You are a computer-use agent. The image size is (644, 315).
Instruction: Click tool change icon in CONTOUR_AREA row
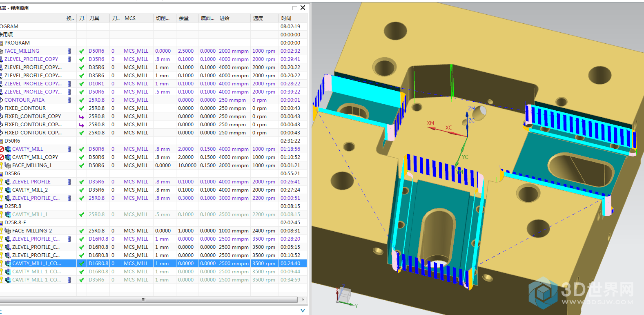click(69, 100)
